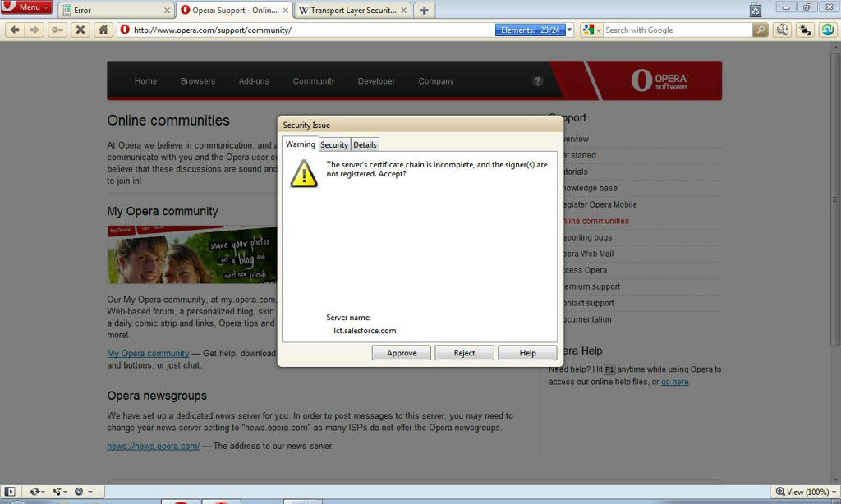Go to the Home page icon
The image size is (841, 504).
coord(103,30)
